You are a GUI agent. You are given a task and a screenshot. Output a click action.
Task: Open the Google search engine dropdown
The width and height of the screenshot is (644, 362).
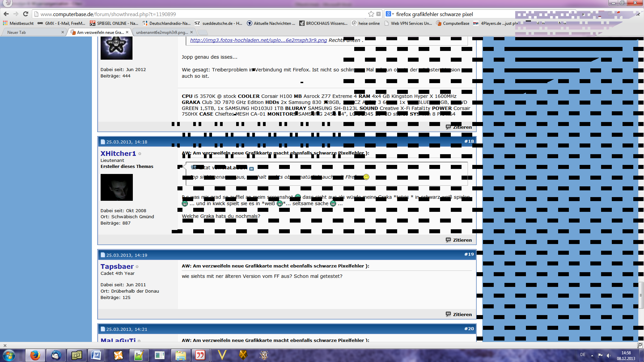pos(390,14)
